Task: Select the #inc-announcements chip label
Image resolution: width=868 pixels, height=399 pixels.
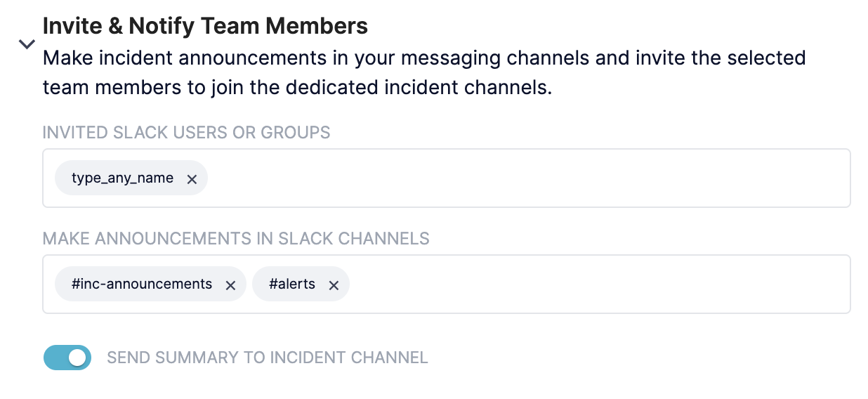Action: (142, 284)
